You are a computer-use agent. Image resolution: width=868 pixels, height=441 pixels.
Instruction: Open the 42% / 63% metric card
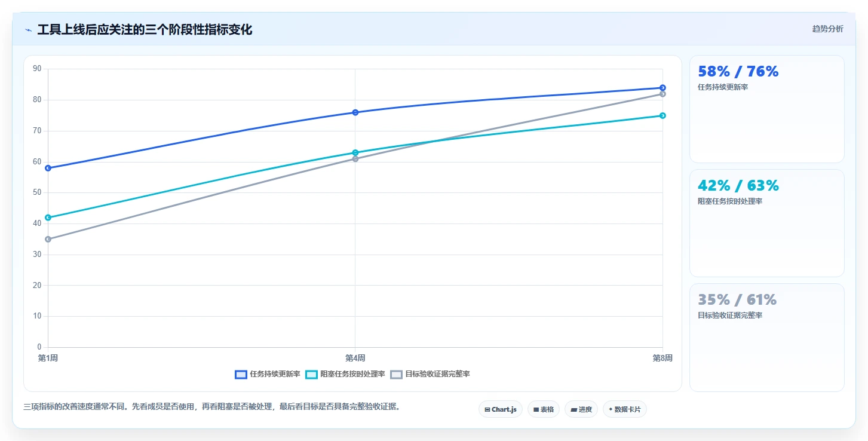click(x=767, y=223)
